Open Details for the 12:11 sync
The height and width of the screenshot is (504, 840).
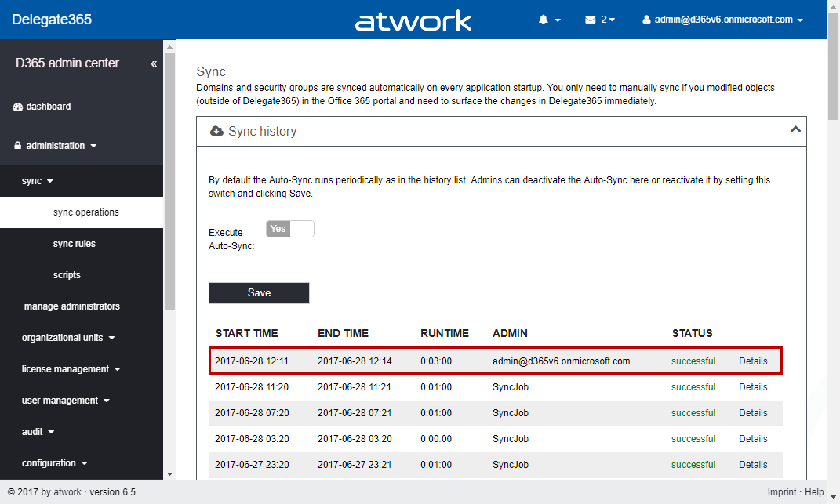(753, 361)
